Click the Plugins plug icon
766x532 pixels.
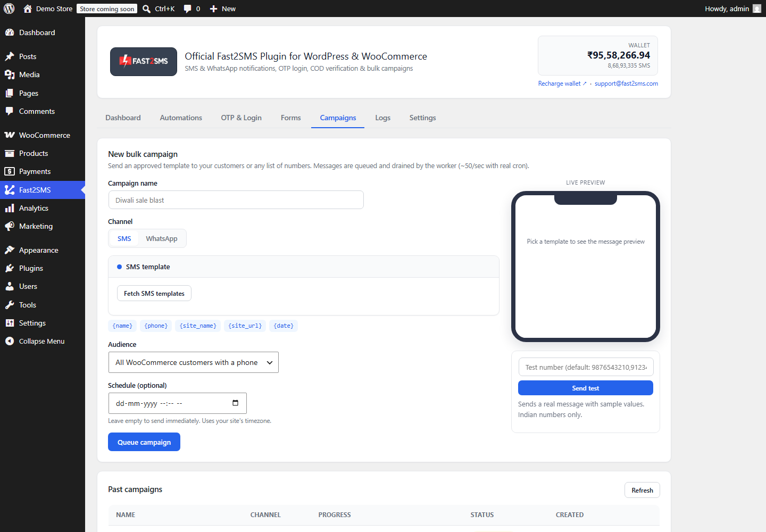tap(10, 268)
